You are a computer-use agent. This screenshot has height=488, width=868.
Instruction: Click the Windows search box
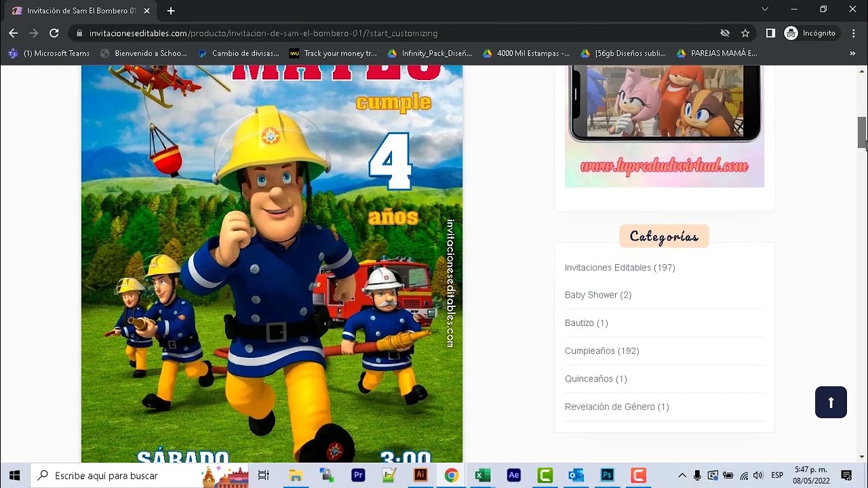[141, 475]
